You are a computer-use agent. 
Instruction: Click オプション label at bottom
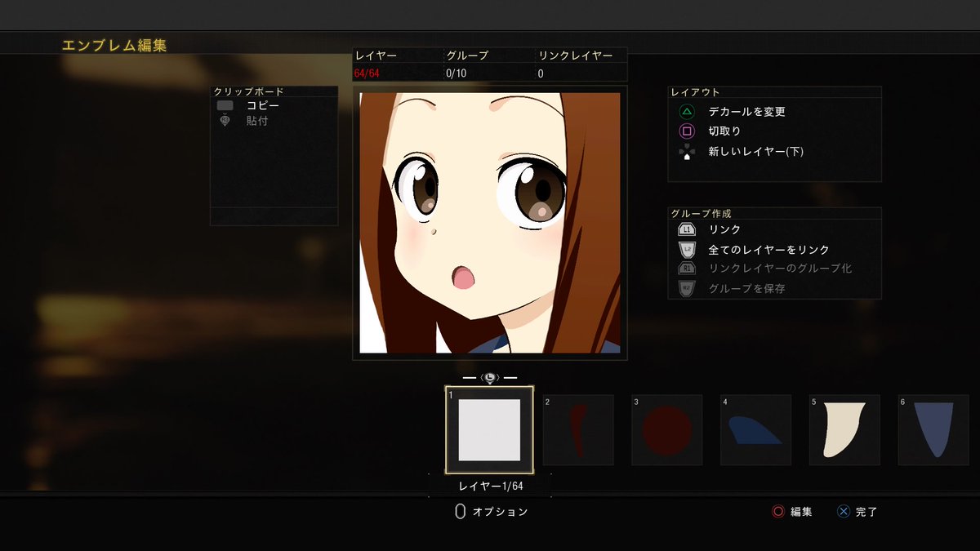click(500, 512)
